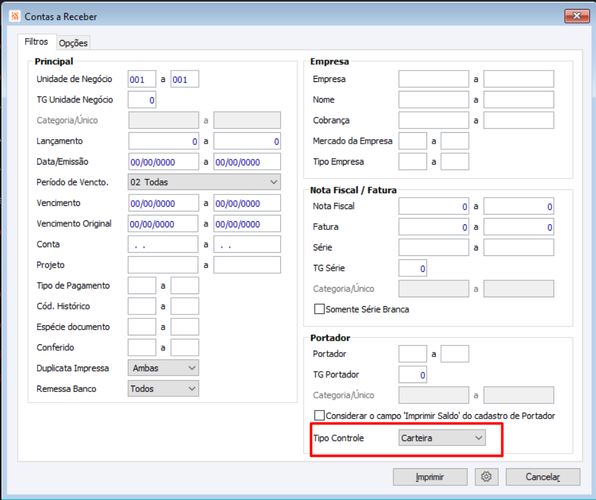This screenshot has height=500, width=596.
Task: Close the Contas a Receber dialog
Action: (x=577, y=16)
